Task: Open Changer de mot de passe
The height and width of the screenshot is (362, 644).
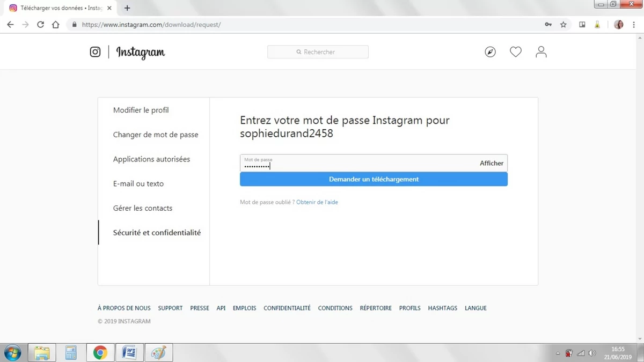Action: click(x=156, y=135)
